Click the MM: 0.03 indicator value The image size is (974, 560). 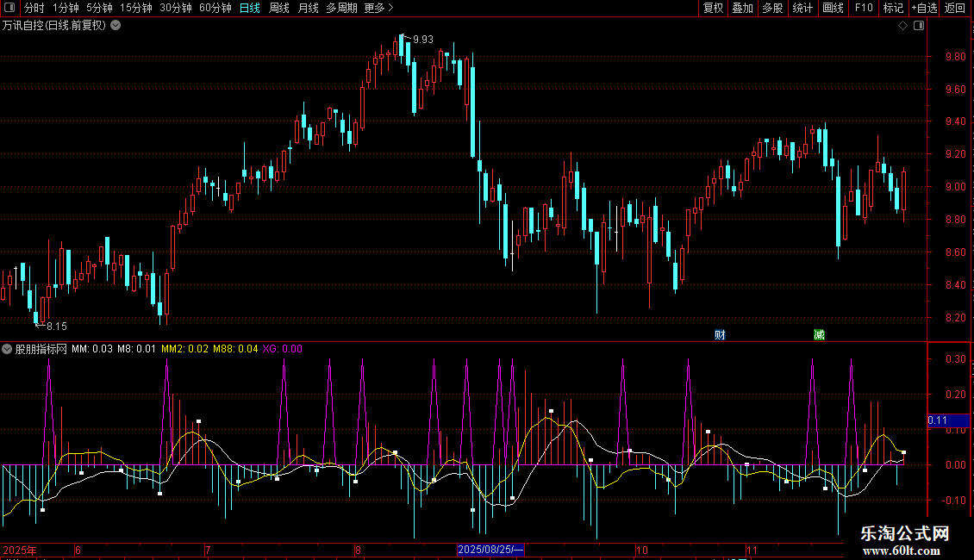click(x=92, y=349)
